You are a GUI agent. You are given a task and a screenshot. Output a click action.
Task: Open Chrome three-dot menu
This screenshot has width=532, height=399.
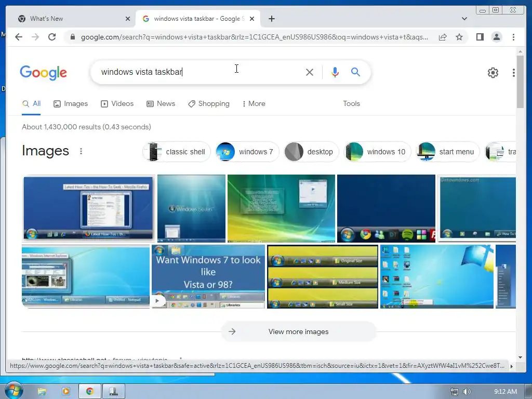tap(513, 37)
